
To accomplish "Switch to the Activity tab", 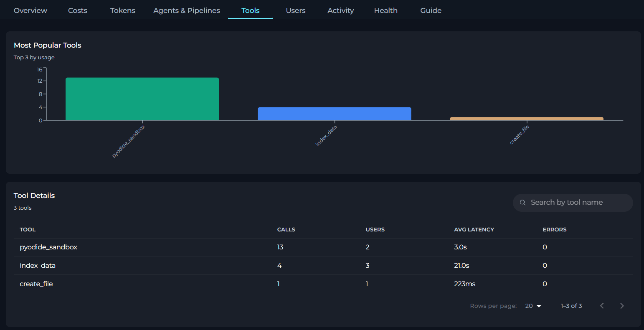I will click(x=341, y=10).
